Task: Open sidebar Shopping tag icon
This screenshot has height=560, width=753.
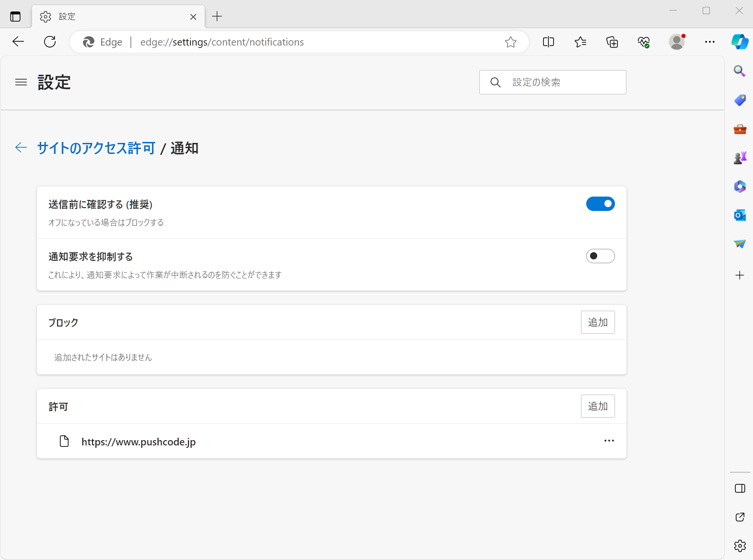Action: pos(740,100)
